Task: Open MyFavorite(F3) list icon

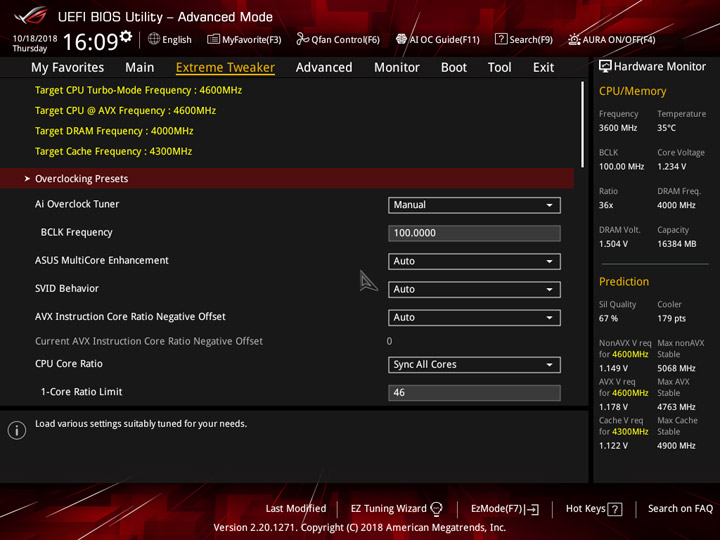Action: pos(213,39)
